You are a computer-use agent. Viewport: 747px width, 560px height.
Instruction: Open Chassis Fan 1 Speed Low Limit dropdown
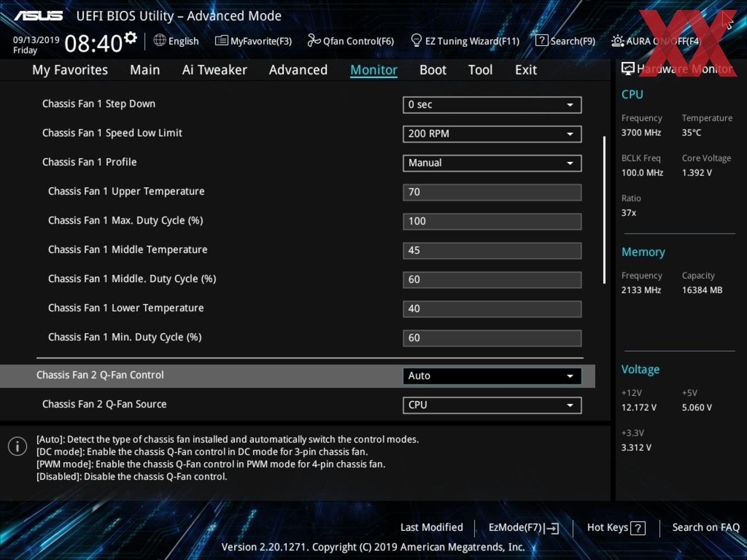(x=492, y=134)
